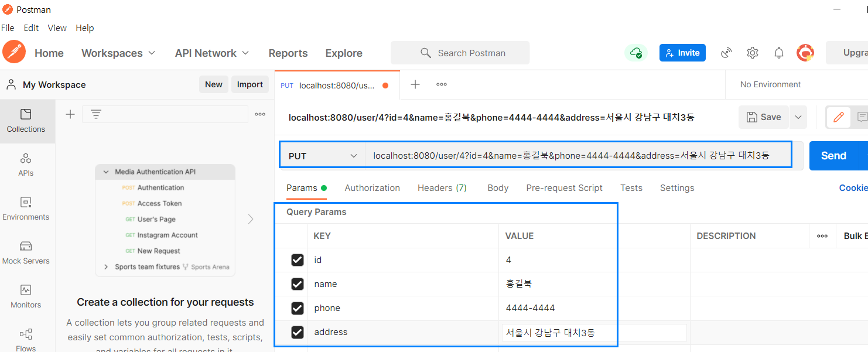
Task: Uncheck the phone query param
Action: pyautogui.click(x=298, y=308)
